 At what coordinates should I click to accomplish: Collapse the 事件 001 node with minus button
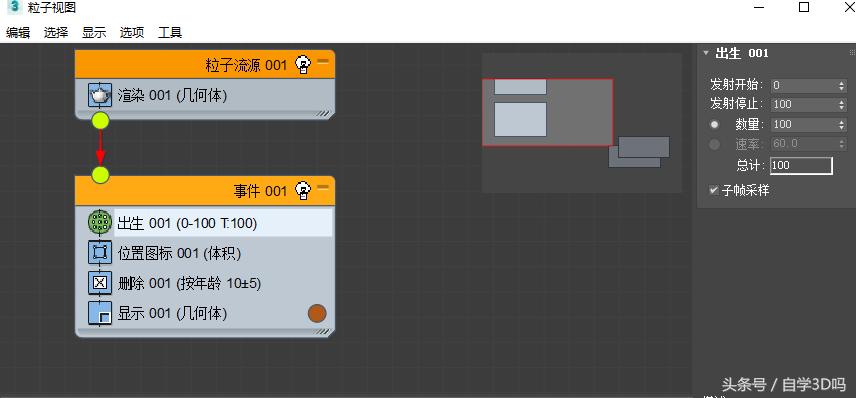coord(323,187)
